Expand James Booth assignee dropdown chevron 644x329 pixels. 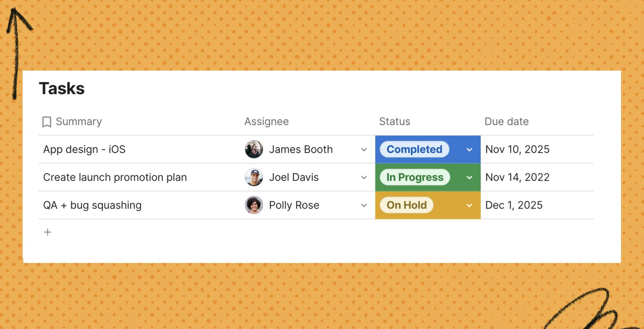coord(364,150)
